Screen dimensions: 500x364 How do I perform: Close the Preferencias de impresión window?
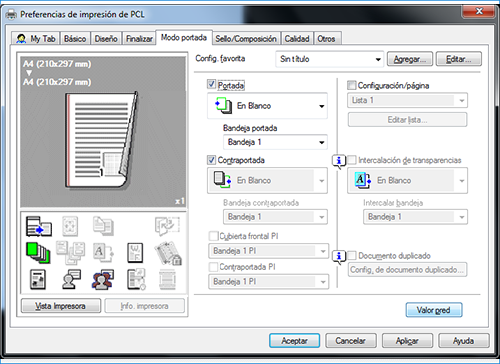coord(479,11)
